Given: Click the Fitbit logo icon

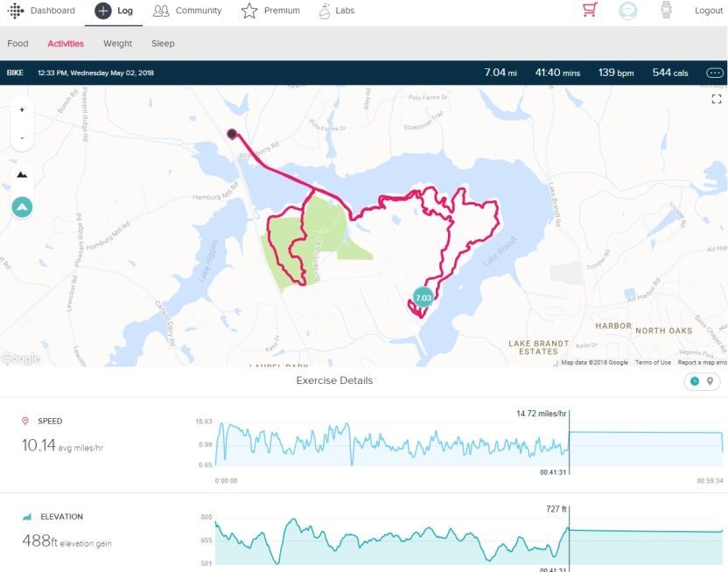Looking at the screenshot, I should coord(16,10).
